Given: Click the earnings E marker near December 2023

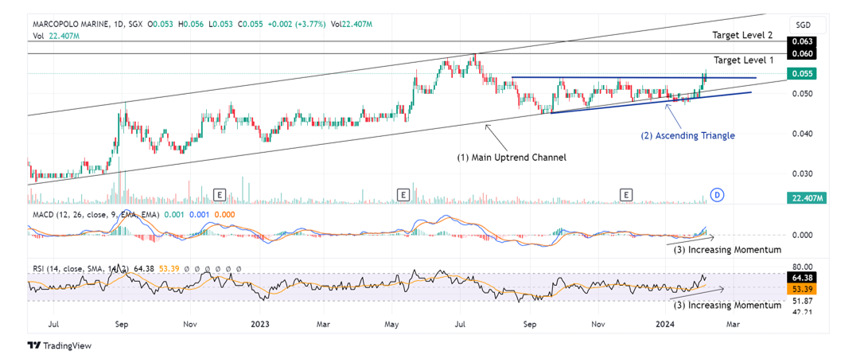Looking at the screenshot, I should pyautogui.click(x=626, y=194).
